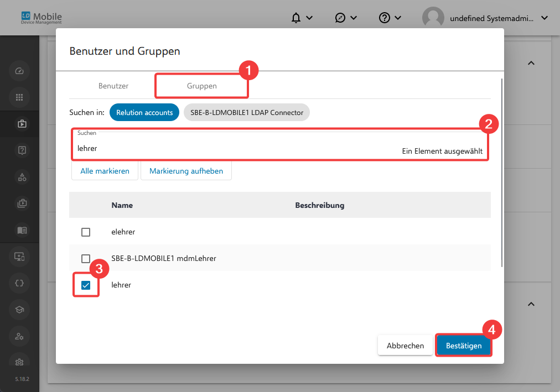The image size is (560, 392).
Task: Open the gear settings icon in sidebar
Action: click(19, 362)
